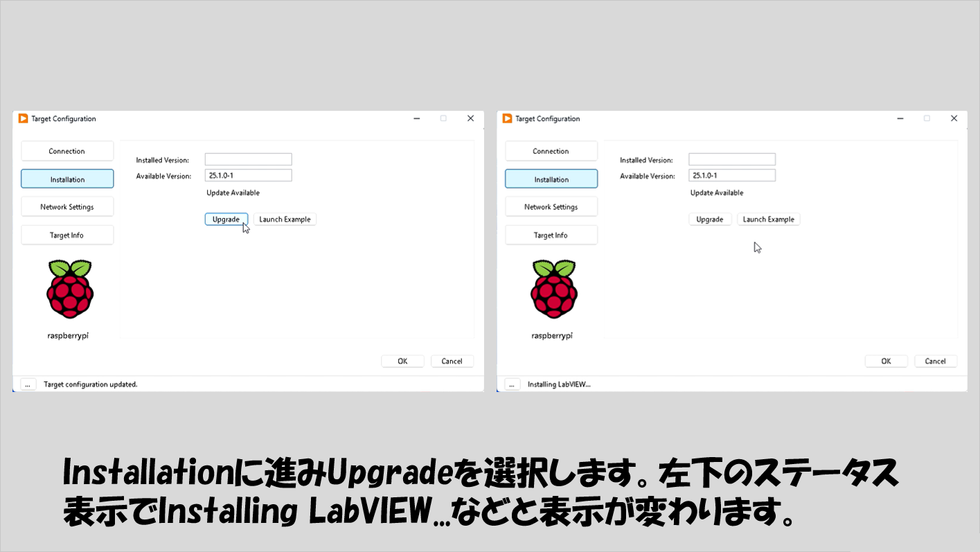
Task: Open Connection tab in left window
Action: (67, 151)
